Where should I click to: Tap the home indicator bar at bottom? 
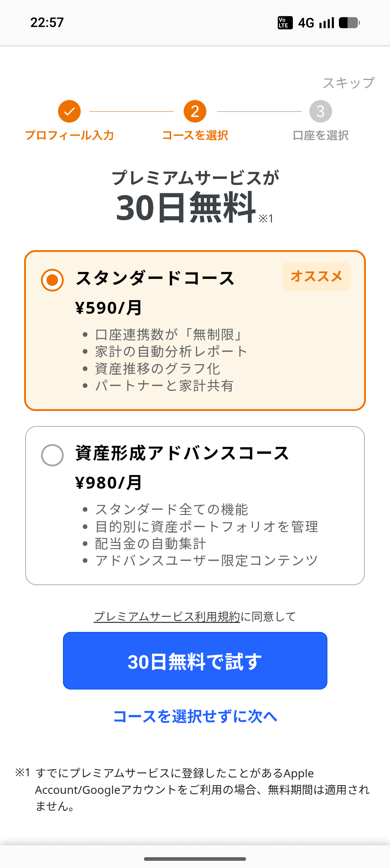(195, 859)
